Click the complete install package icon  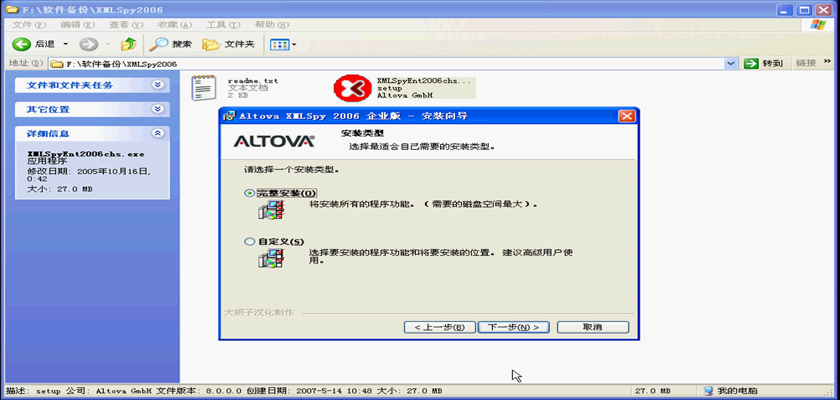point(271,209)
